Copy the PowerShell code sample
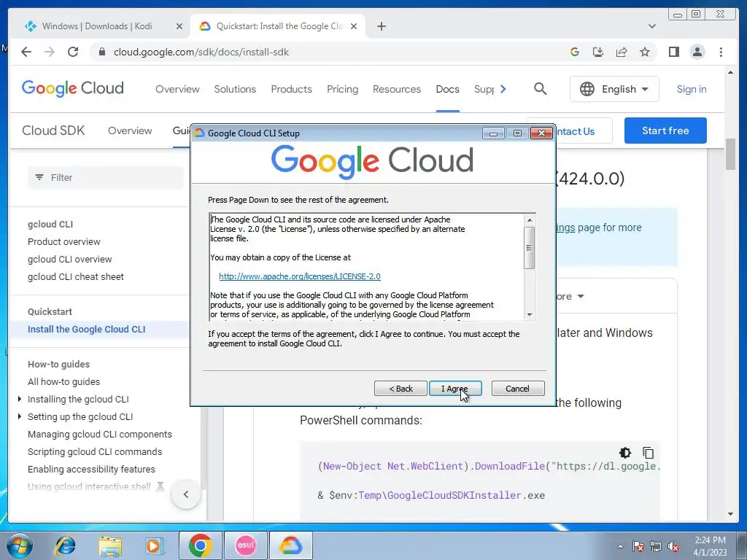The image size is (747, 560). [x=648, y=452]
